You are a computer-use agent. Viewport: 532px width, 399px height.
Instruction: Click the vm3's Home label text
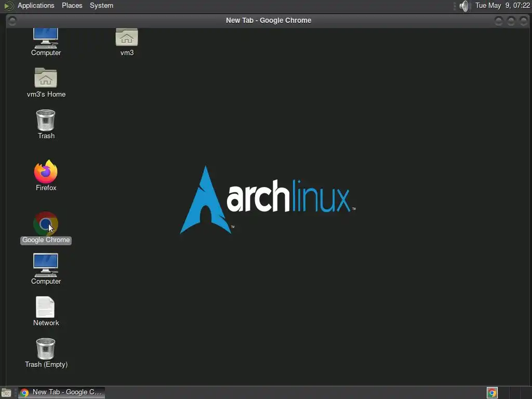click(x=46, y=95)
